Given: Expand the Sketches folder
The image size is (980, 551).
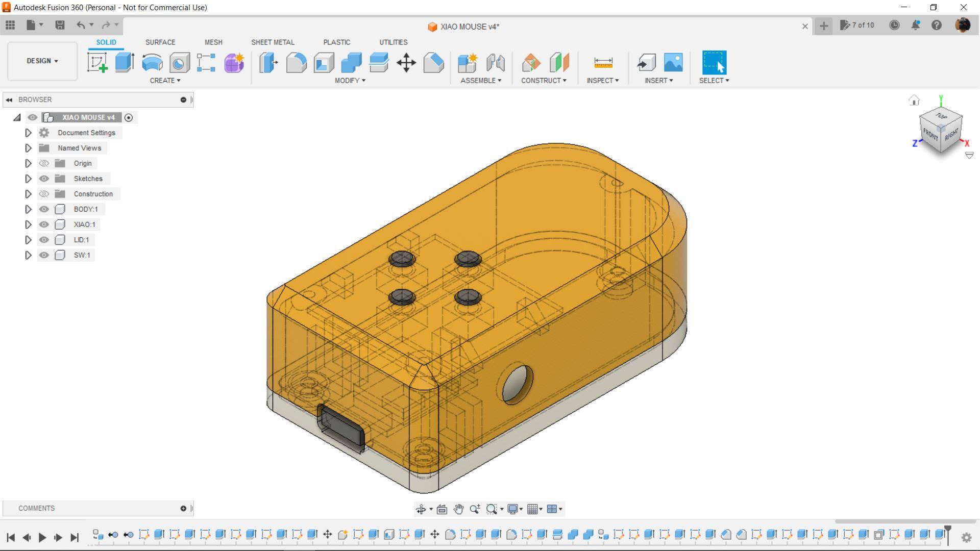Looking at the screenshot, I should click(x=28, y=179).
